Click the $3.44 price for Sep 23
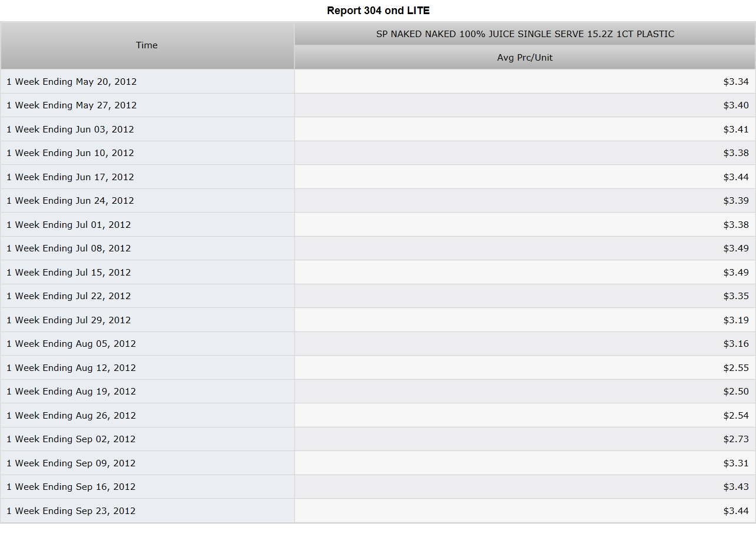The width and height of the screenshot is (756, 557). pos(736,511)
